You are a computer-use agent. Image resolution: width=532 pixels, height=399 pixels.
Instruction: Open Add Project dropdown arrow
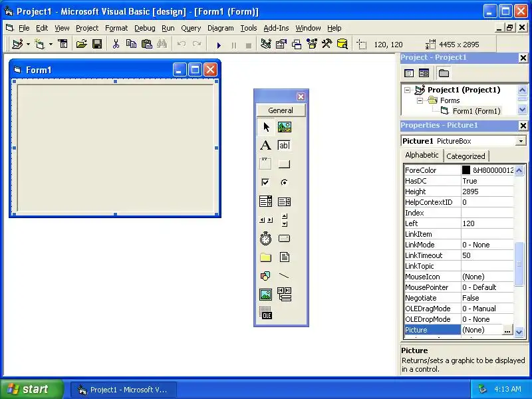click(28, 44)
